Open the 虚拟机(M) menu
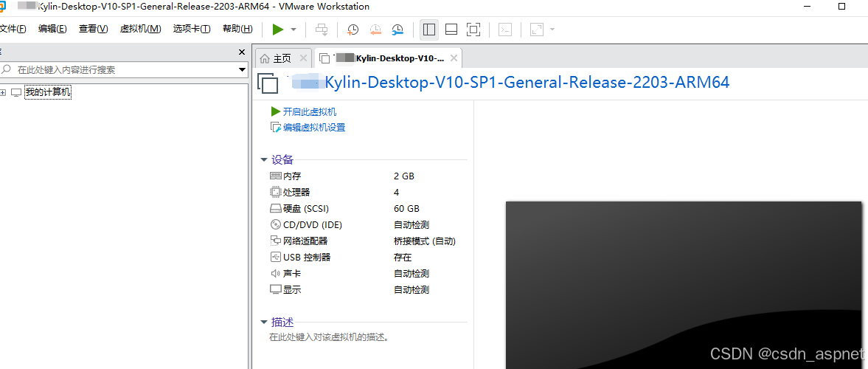Screen dimensions: 868x369 [x=141, y=30]
